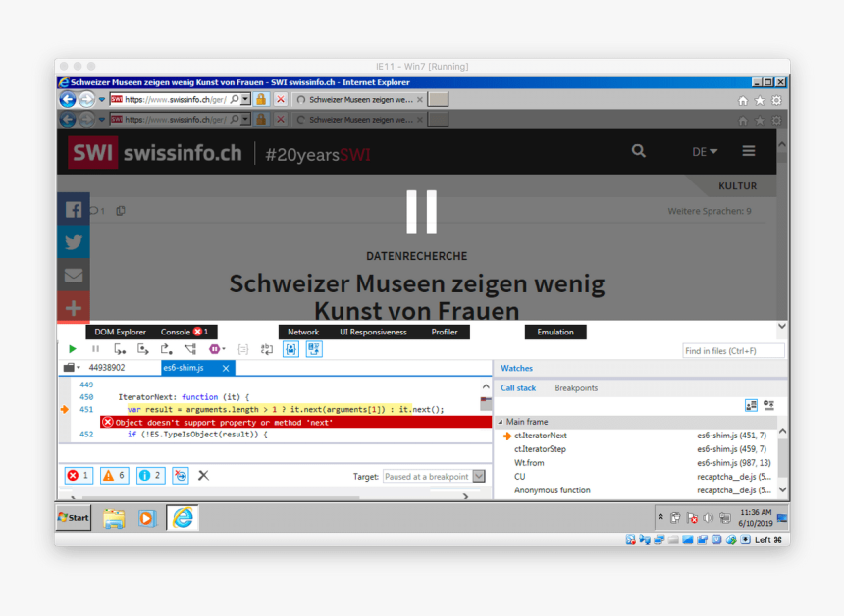Click the IE Back button in top toolbar

(68, 99)
